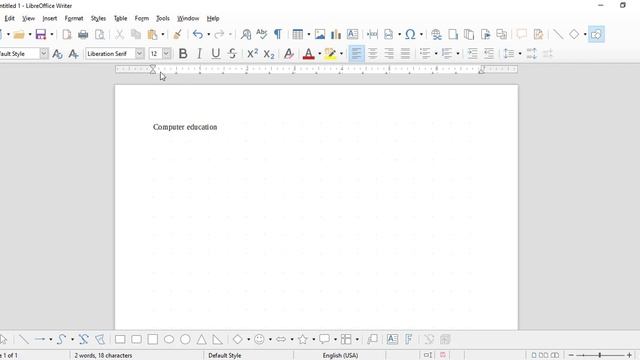
Task: Click Default Style in status bar
Action: pos(224,356)
